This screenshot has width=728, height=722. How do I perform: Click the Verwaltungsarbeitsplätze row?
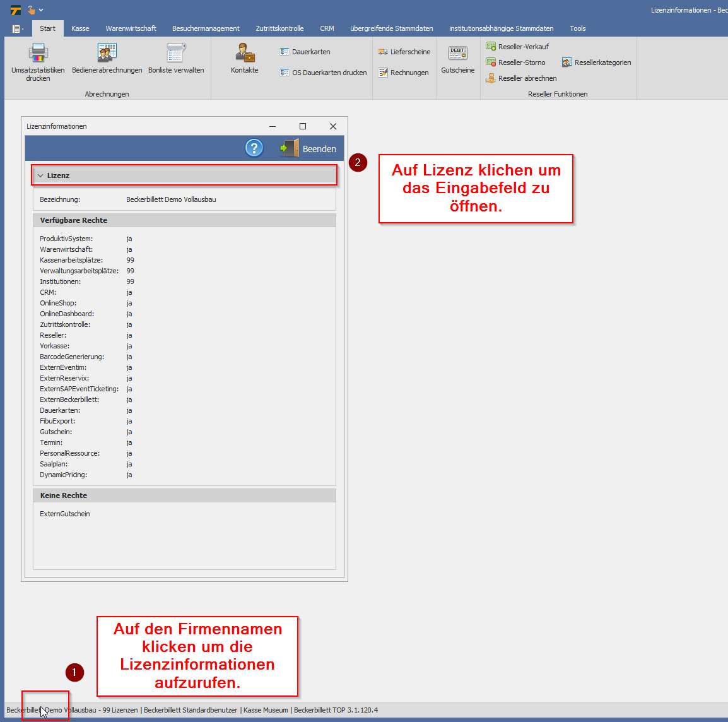pos(87,271)
